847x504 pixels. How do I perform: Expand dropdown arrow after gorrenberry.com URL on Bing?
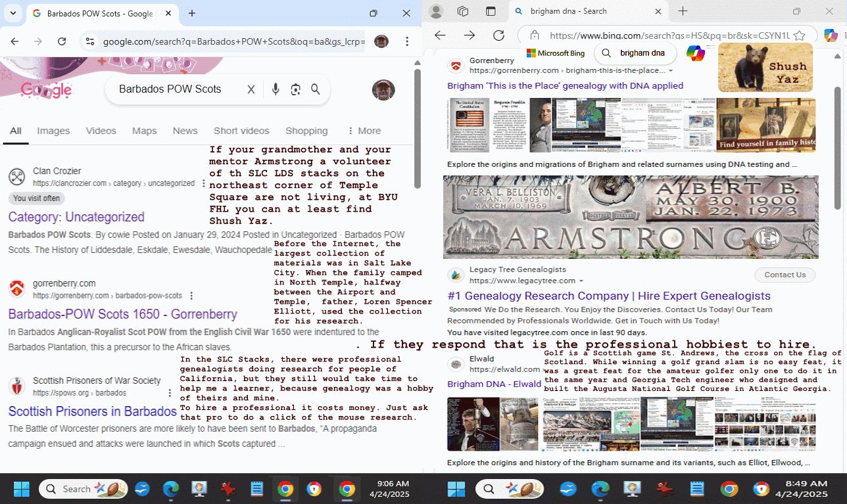pyautogui.click(x=671, y=70)
